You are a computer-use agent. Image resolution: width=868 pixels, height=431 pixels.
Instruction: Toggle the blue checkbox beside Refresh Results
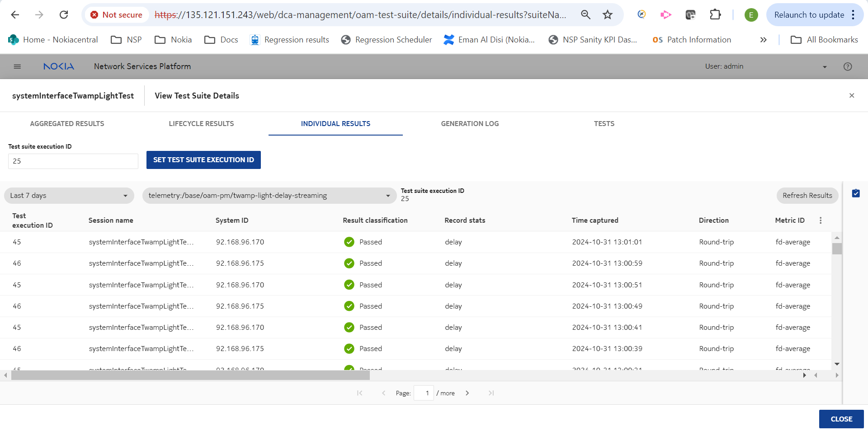[856, 193]
